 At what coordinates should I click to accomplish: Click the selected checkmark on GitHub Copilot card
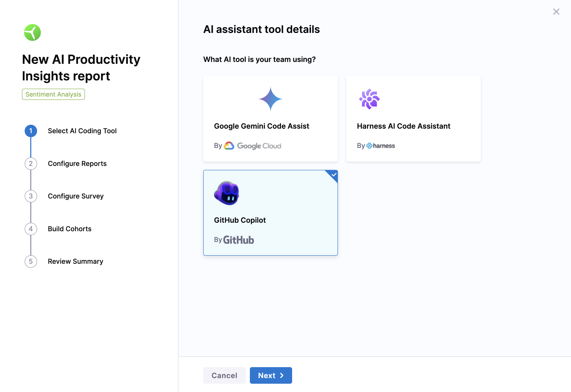point(334,175)
